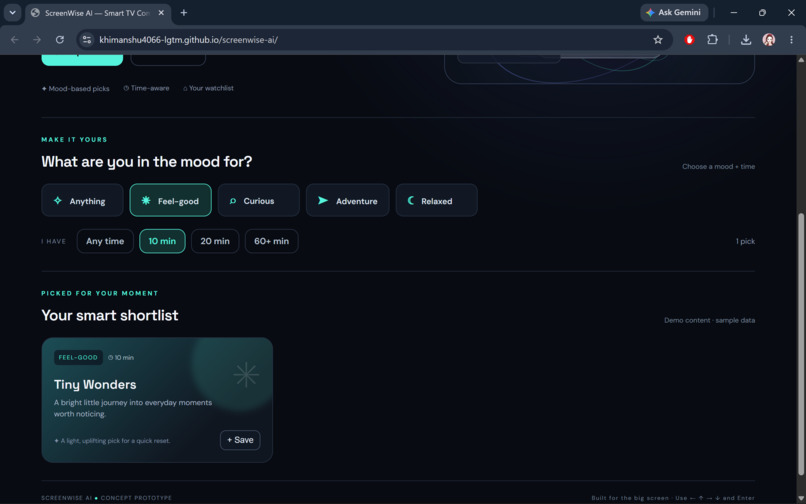
Task: Click the 'MAKE IT YOURS' section label
Action: pyautogui.click(x=75, y=139)
